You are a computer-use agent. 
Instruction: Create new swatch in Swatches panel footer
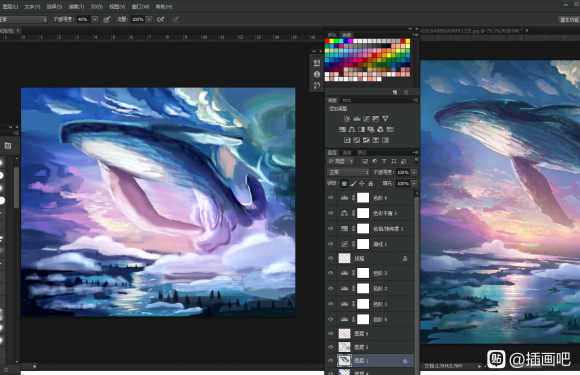click(395, 92)
